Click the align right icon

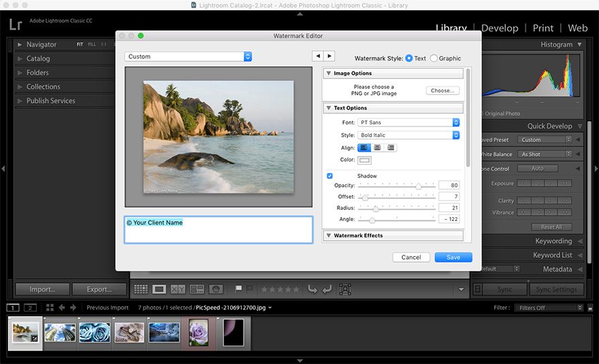click(x=390, y=148)
